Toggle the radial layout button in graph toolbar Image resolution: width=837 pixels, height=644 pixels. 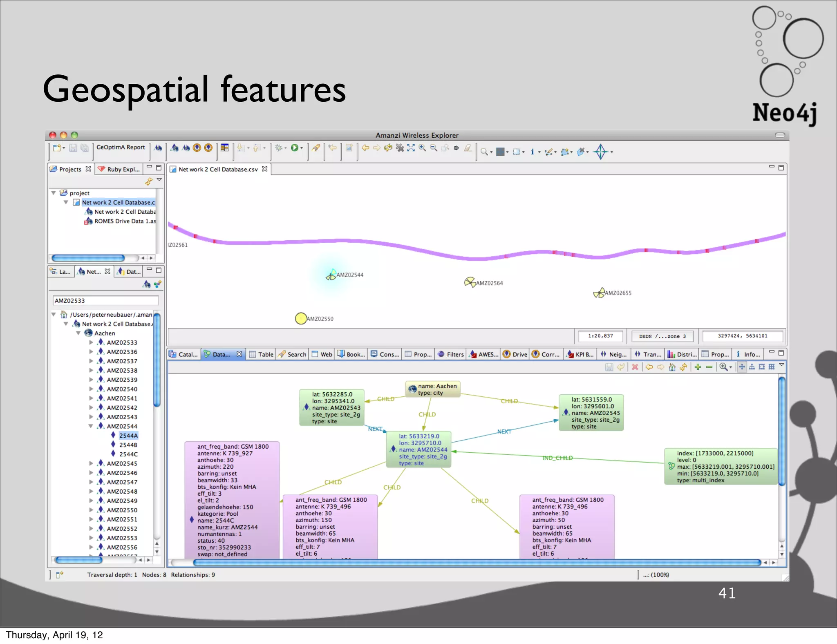[761, 367]
